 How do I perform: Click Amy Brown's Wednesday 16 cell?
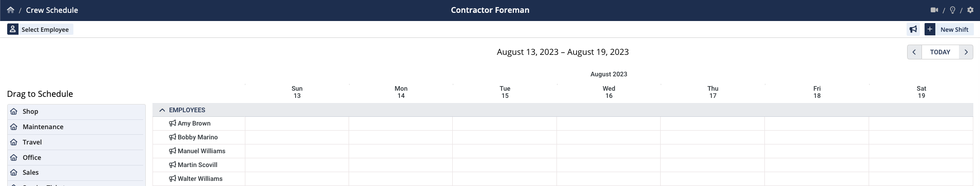click(608, 123)
